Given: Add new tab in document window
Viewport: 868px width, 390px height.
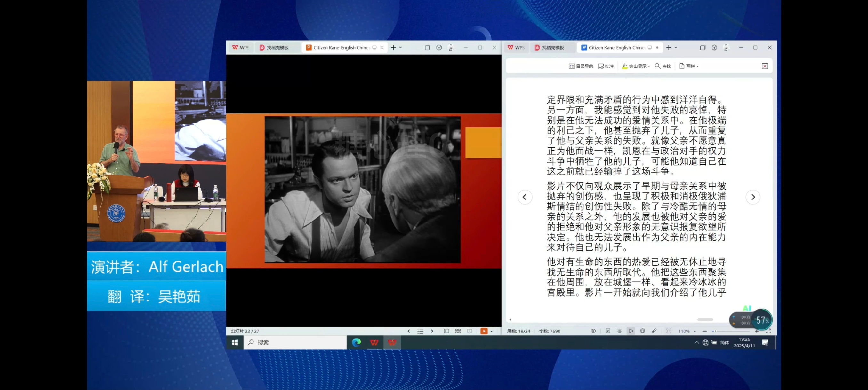Looking at the screenshot, I should tap(669, 47).
